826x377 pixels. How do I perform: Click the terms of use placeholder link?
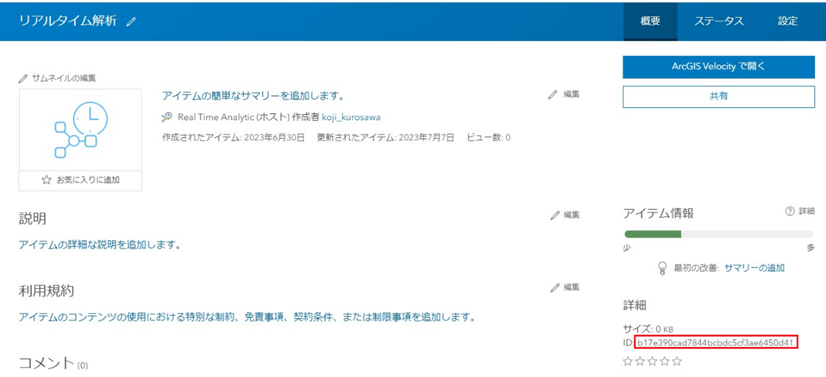tap(247, 318)
